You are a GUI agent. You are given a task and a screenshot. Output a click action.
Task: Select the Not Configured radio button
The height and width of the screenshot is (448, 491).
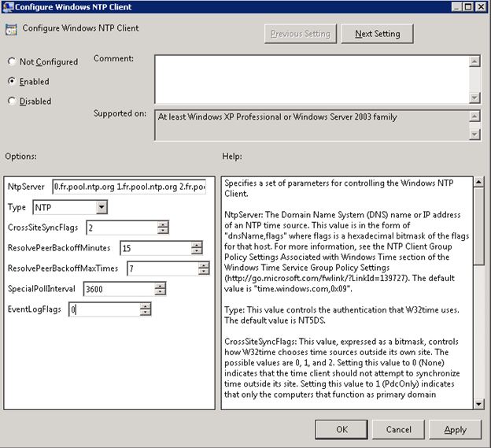(x=12, y=61)
